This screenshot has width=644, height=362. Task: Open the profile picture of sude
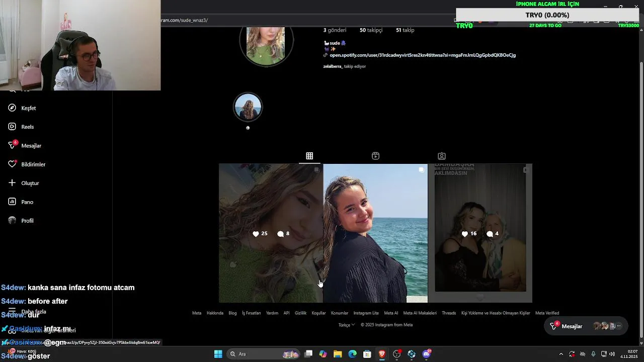266,45
